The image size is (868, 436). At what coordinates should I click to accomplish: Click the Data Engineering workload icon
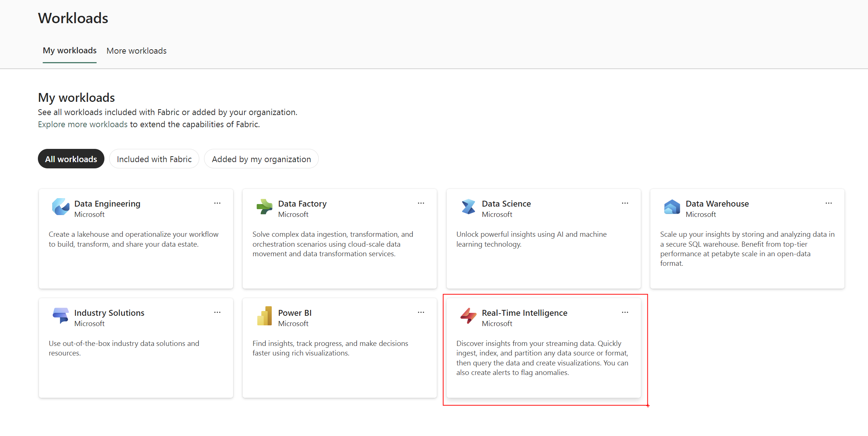pyautogui.click(x=61, y=207)
